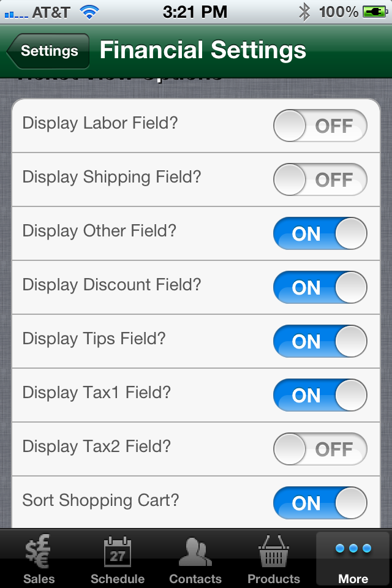392x588 pixels.
Task: Disable the Display Other Field switch
Action: pos(320,233)
